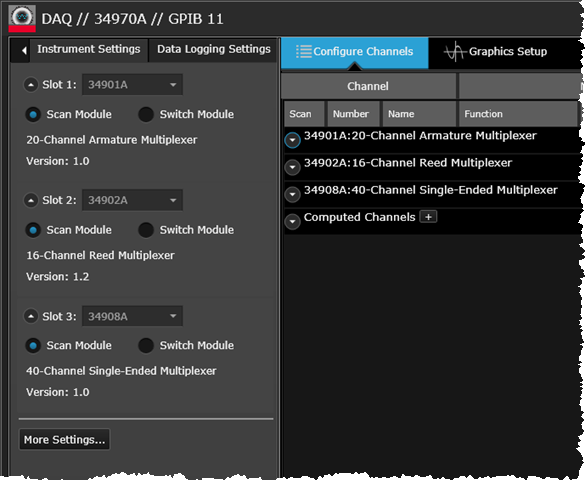Screen dimensions: 585x480
Task: Open More Settings...
Action: pyautogui.click(x=65, y=439)
